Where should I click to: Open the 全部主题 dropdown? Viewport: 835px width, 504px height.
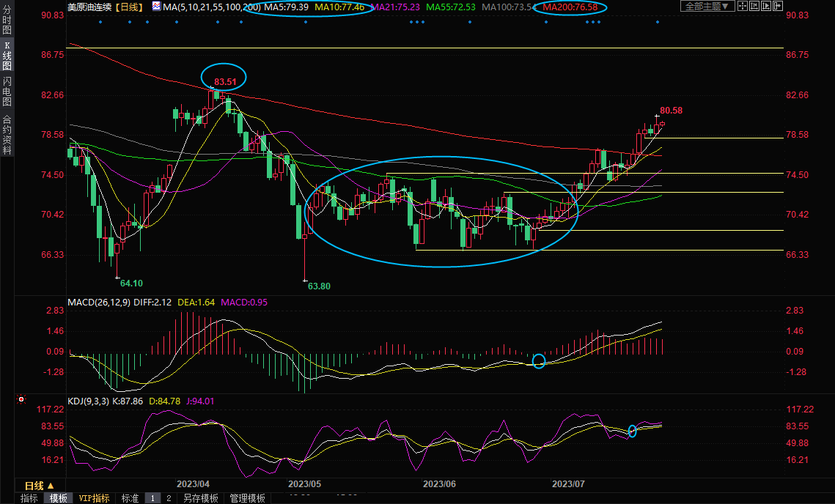coord(707,7)
